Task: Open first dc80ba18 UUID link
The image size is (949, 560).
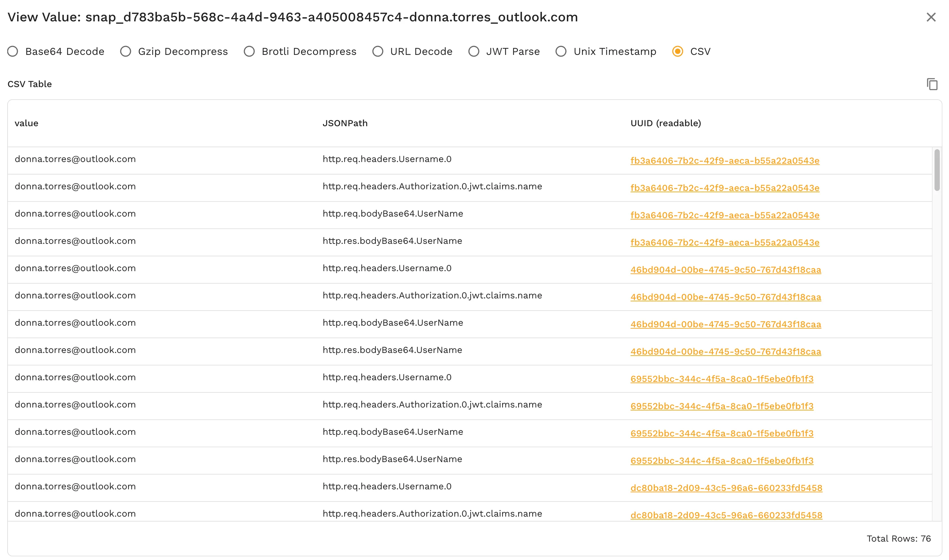Action: tap(726, 488)
